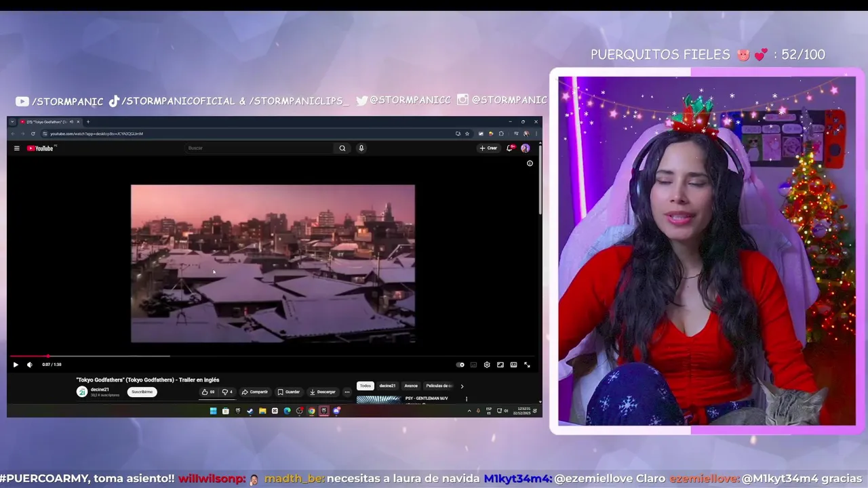This screenshot has width=868, height=488.
Task: Open File Explorer from taskbar
Action: (262, 411)
